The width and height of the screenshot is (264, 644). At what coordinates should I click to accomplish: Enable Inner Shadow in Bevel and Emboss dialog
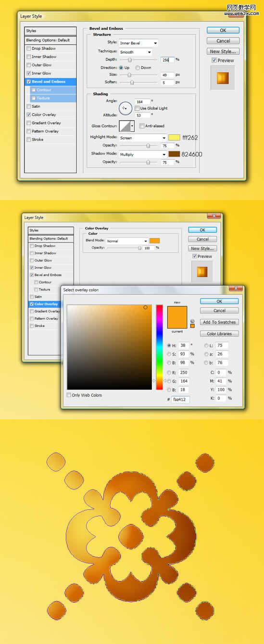[29, 57]
